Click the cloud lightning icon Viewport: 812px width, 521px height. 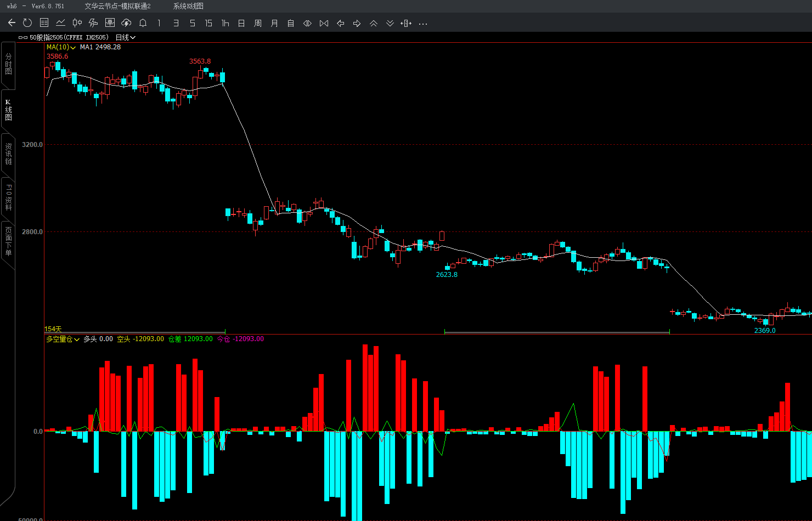[x=126, y=23]
